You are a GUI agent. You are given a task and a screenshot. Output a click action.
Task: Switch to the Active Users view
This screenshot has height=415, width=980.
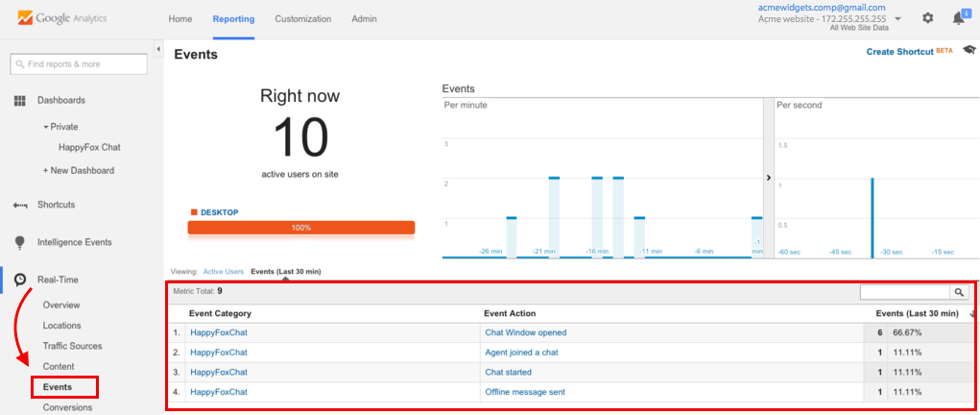pyautogui.click(x=223, y=272)
